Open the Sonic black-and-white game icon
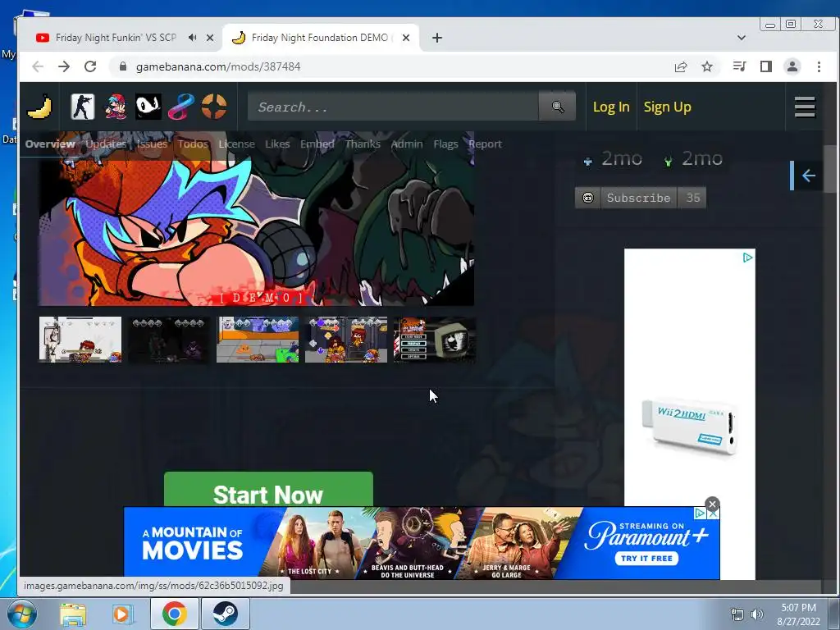 (x=148, y=107)
